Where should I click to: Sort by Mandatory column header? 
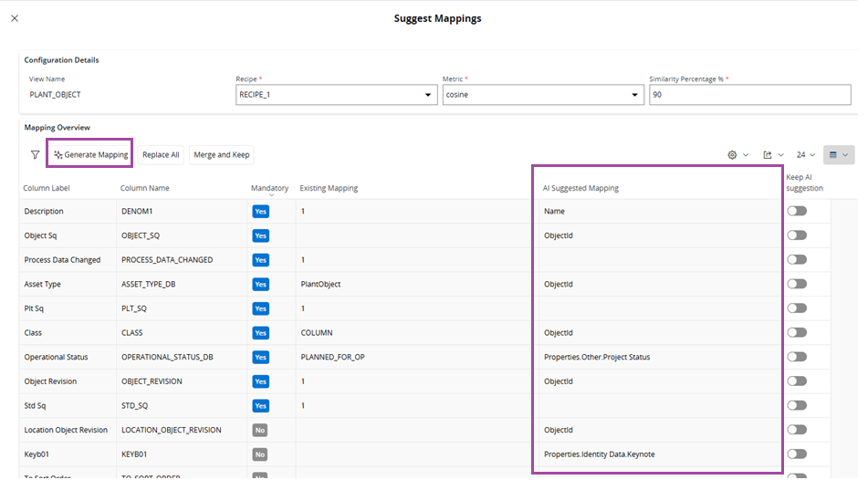[x=269, y=188]
